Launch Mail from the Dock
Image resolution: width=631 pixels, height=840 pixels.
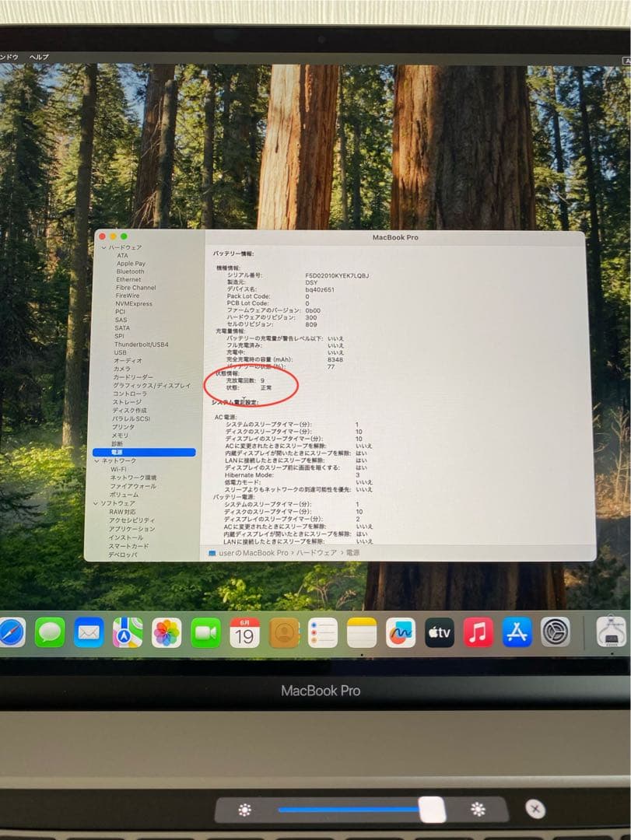(87, 633)
